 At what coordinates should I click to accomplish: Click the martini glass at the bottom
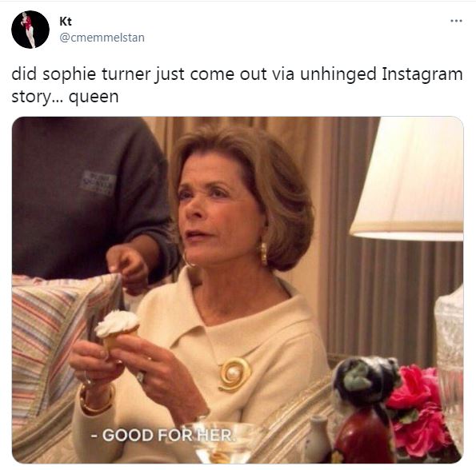click(x=223, y=443)
